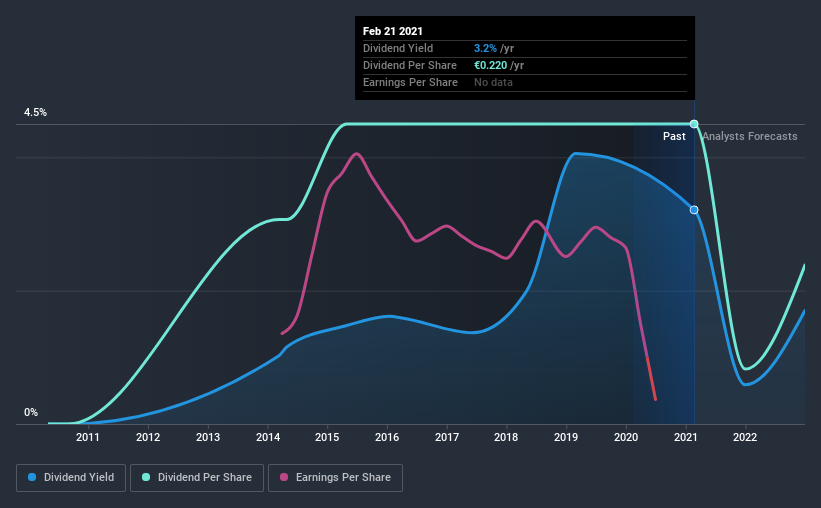Image resolution: width=821 pixels, height=508 pixels.
Task: Click the teal Dividend Per Share legend dot
Action: pyautogui.click(x=146, y=477)
